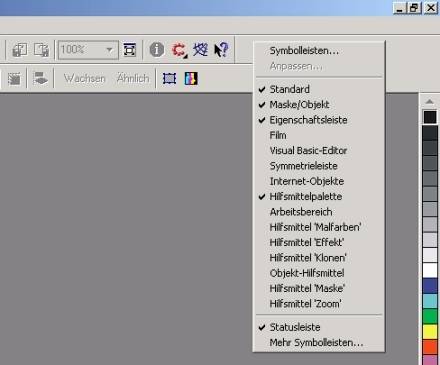The width and height of the screenshot is (440, 365).
Task: Click the Wachsen button
Action: tap(84, 79)
